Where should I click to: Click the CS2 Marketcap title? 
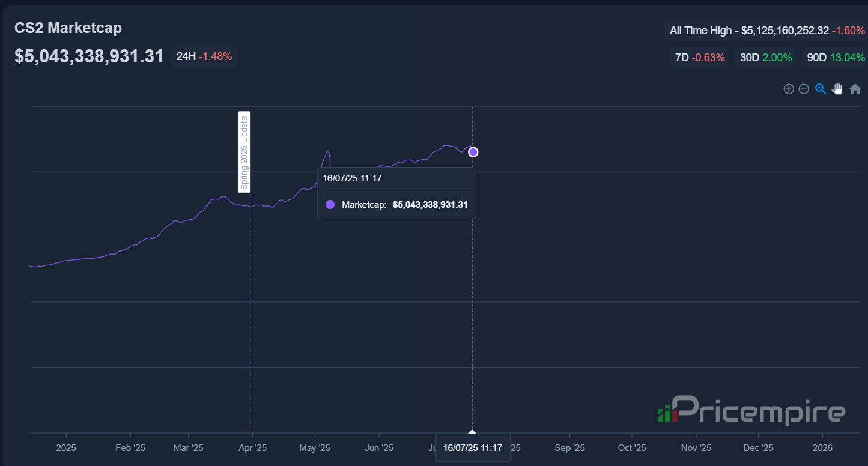68,28
